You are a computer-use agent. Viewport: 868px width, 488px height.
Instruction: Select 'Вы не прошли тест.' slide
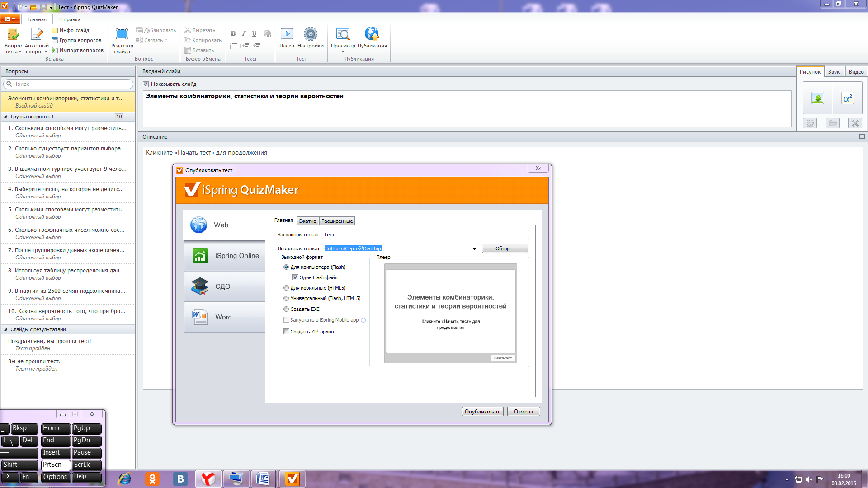click(x=68, y=365)
